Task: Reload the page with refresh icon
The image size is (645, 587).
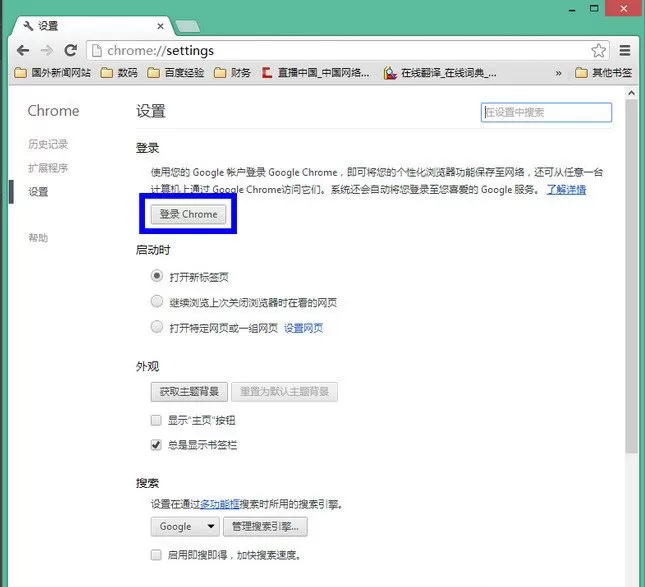Action: (x=71, y=51)
